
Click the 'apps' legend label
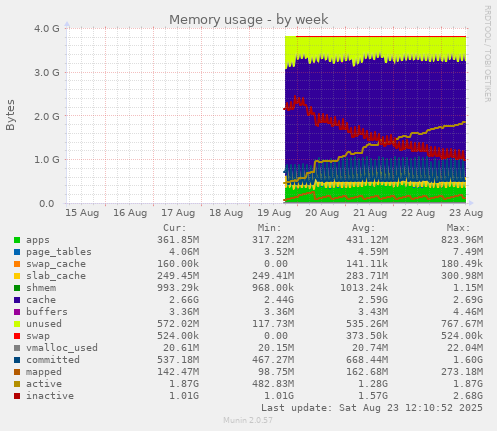click(38, 240)
